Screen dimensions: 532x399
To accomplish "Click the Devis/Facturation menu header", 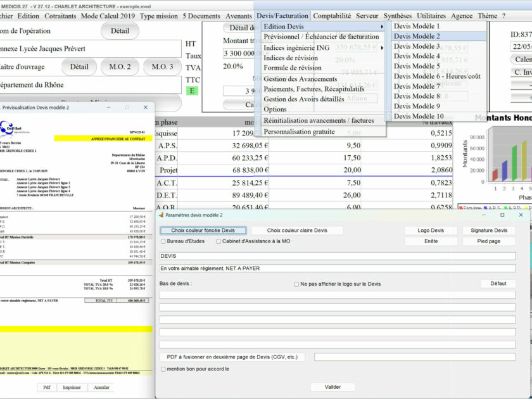I will click(x=282, y=16).
